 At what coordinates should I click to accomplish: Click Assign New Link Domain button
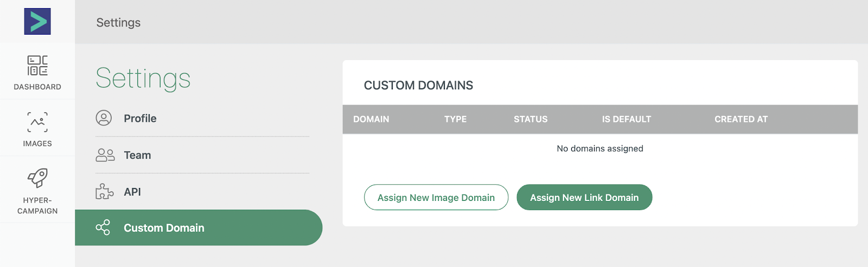point(584,197)
